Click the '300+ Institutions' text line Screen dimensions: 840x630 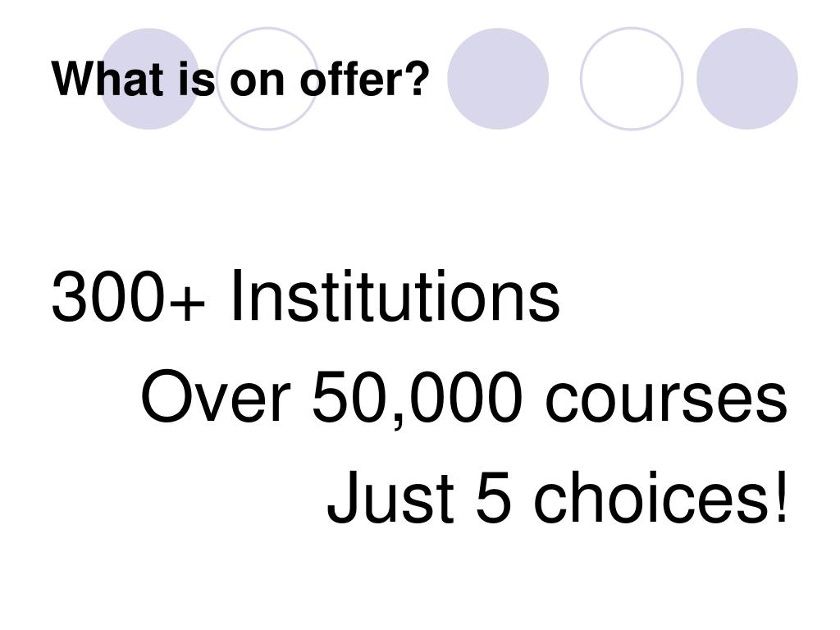306,296
